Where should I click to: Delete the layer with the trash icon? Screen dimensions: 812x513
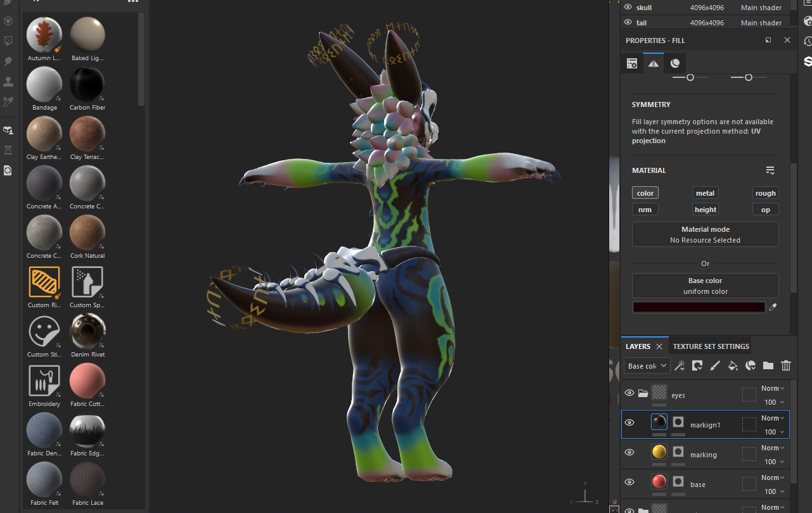[x=786, y=365]
